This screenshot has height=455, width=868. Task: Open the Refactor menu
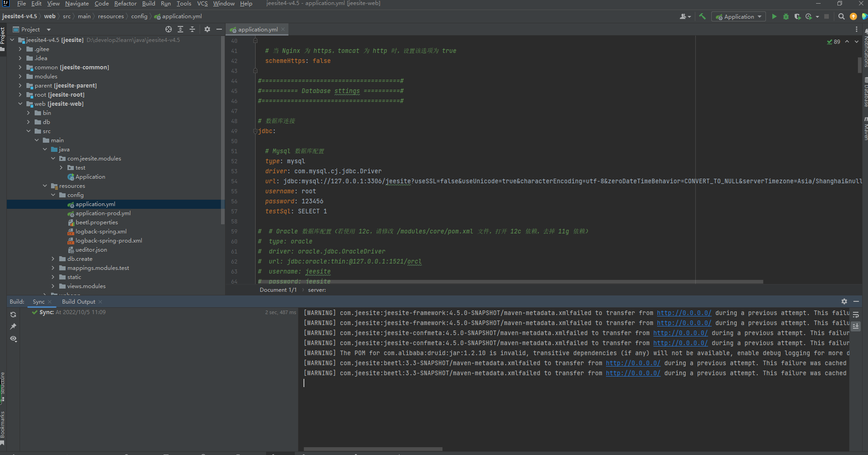(x=125, y=4)
